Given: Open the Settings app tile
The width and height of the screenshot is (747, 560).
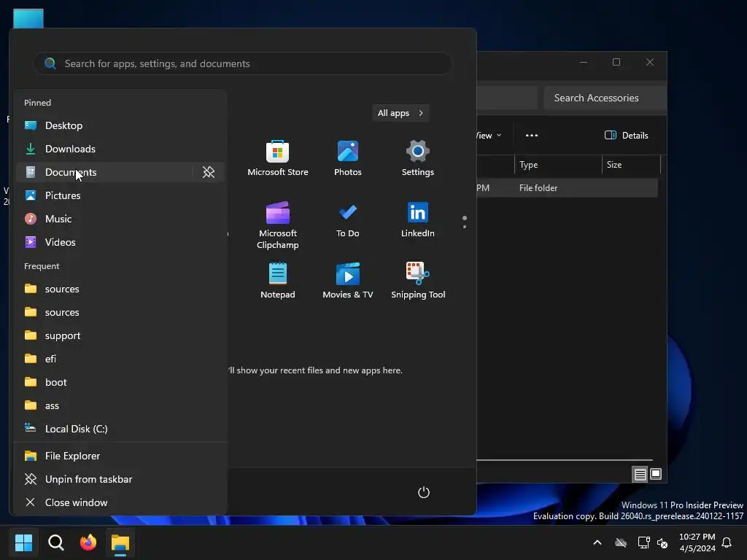Looking at the screenshot, I should coord(417,158).
